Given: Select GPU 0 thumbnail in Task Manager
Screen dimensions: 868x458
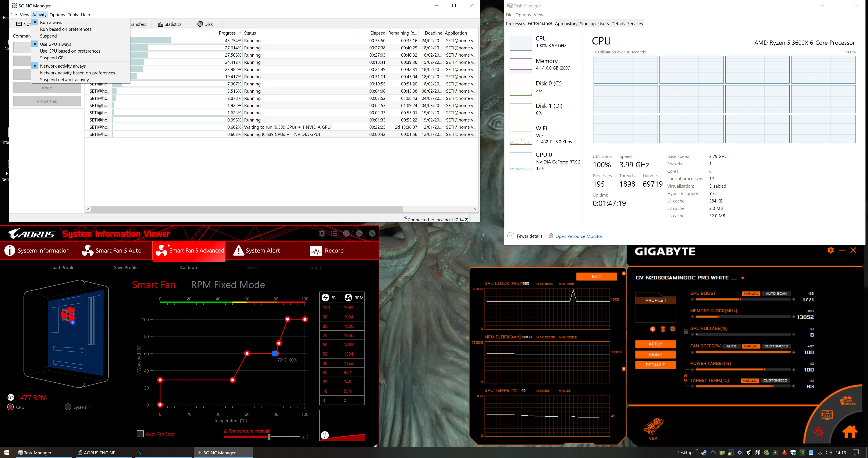Looking at the screenshot, I should [x=521, y=162].
